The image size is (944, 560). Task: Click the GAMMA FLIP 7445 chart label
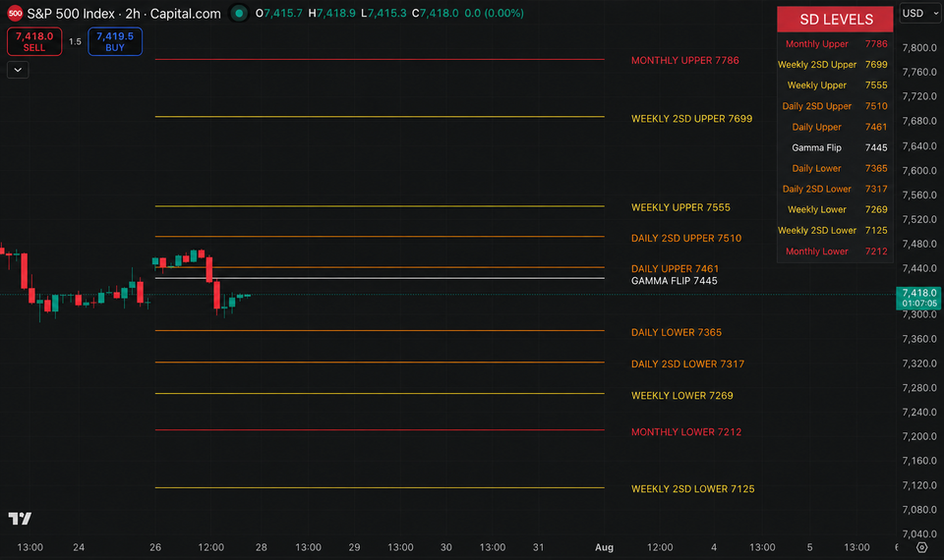click(x=675, y=281)
